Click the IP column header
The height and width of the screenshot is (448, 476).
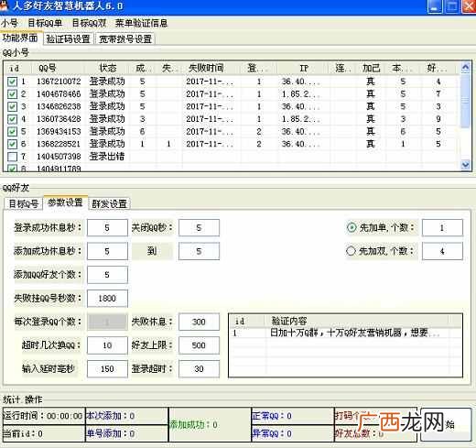pyautogui.click(x=303, y=68)
